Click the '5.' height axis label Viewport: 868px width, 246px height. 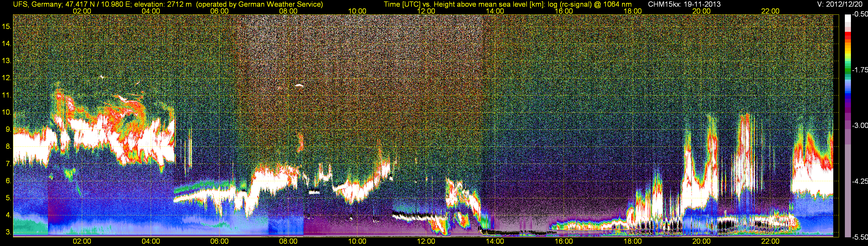[x=8, y=198]
